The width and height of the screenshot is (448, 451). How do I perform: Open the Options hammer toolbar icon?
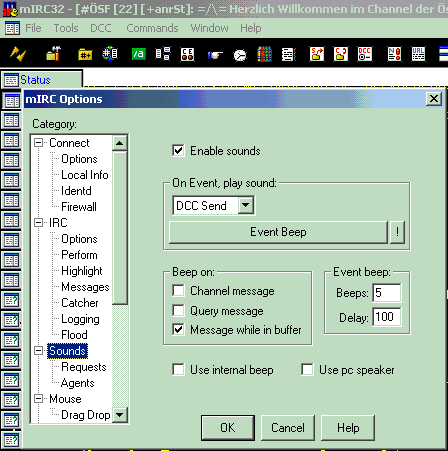pos(53,54)
